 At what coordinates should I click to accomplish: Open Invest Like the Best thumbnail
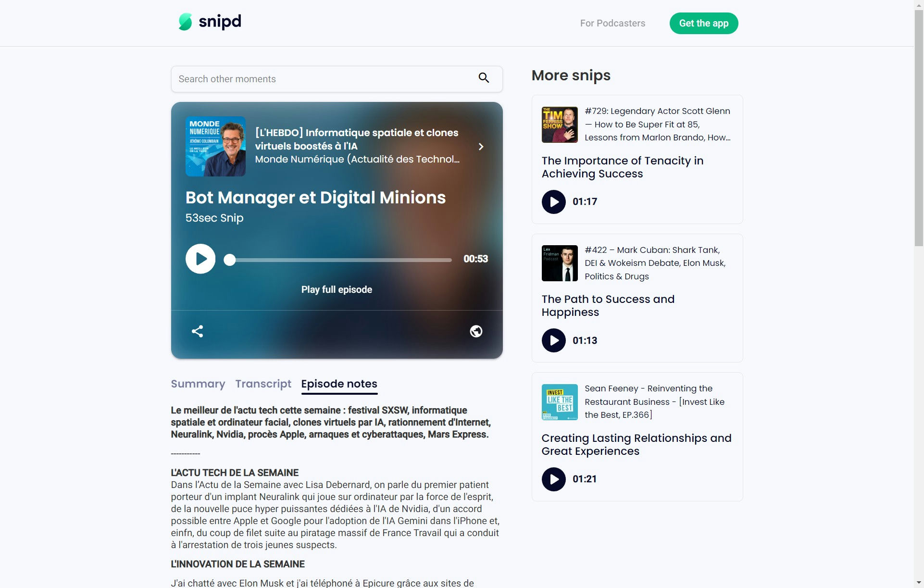pyautogui.click(x=560, y=402)
